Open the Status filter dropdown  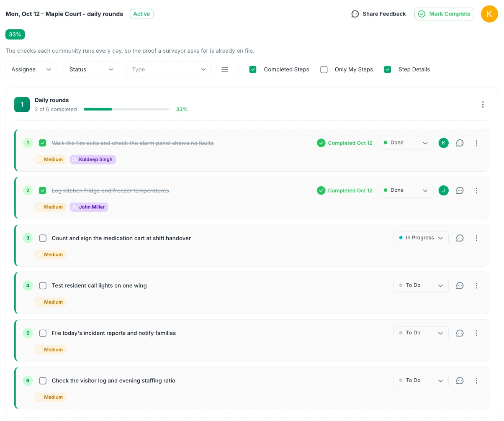pos(91,69)
